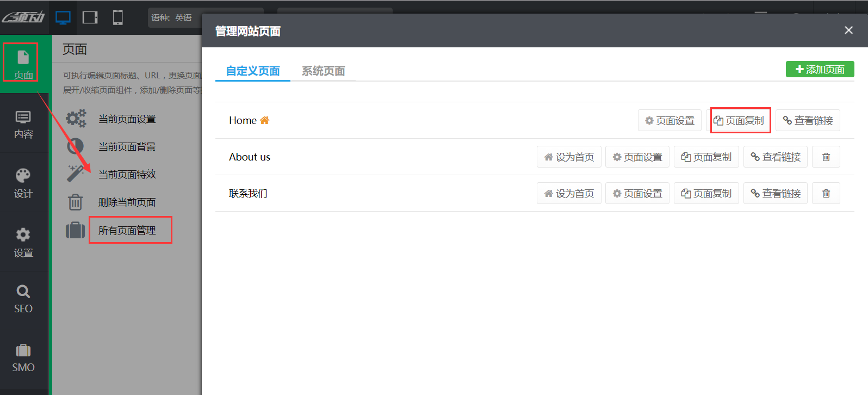Switch to mobile phone preview icon
Viewport: 868px width, 395px height.
[117, 18]
